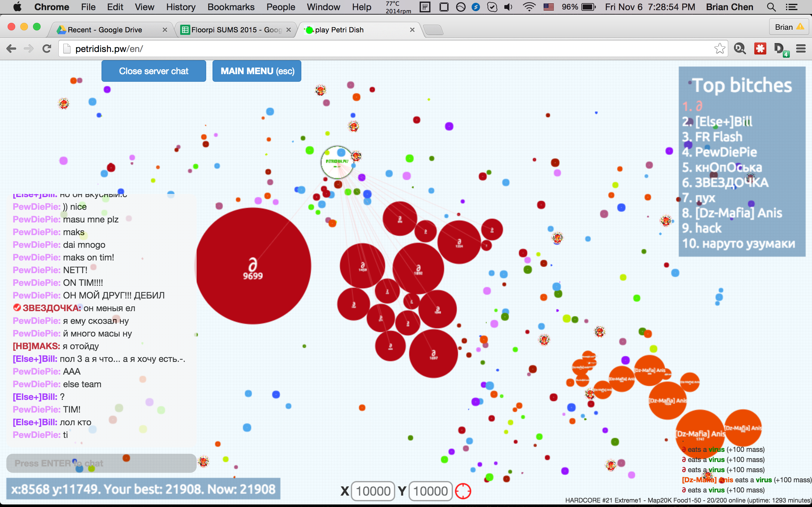Image resolution: width=812 pixels, height=507 pixels.
Task: Open the input language flag menu
Action: [x=548, y=7]
